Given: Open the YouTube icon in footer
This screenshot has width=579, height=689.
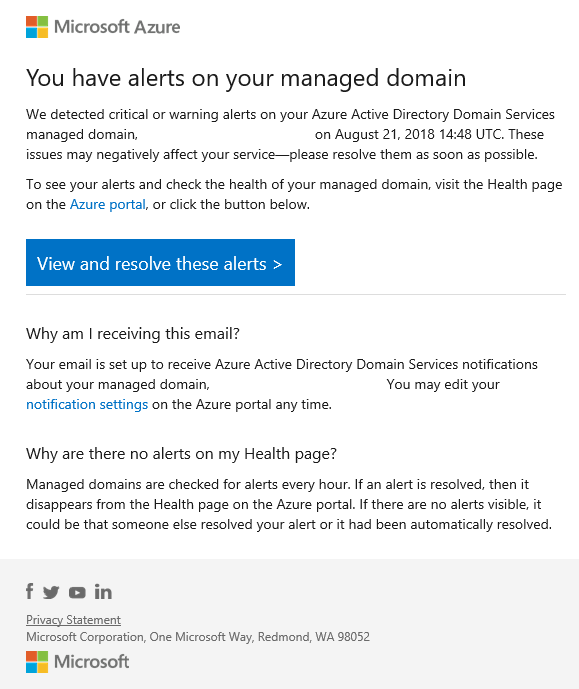Looking at the screenshot, I should tap(77, 593).
